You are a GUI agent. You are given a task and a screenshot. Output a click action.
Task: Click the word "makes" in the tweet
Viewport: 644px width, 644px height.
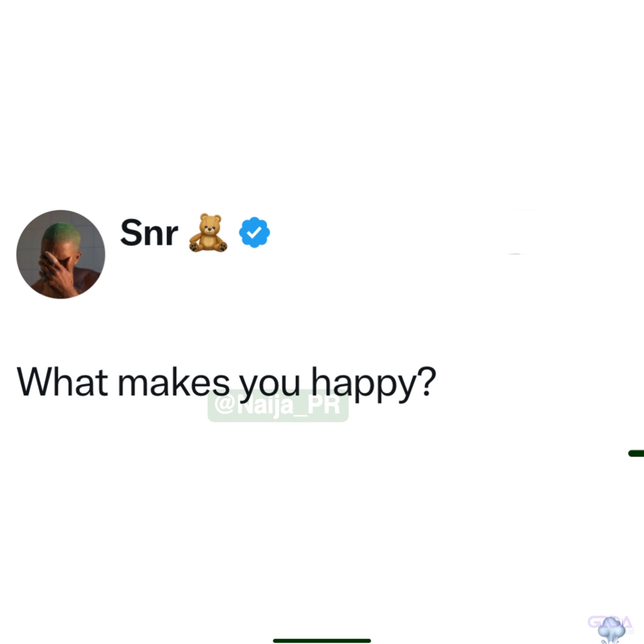tap(174, 382)
